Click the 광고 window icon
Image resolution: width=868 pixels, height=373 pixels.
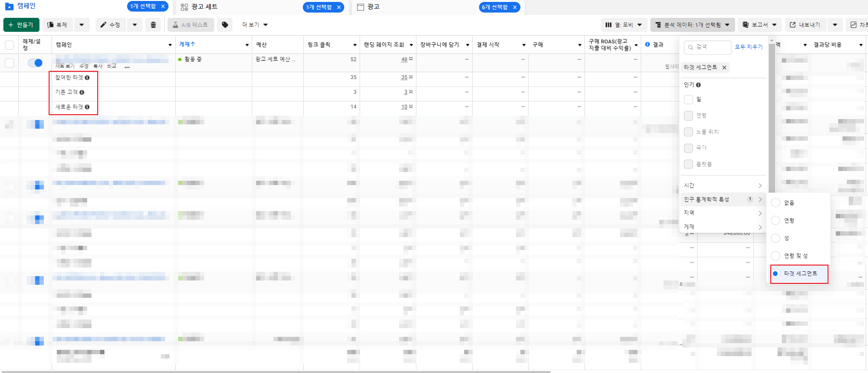[360, 7]
